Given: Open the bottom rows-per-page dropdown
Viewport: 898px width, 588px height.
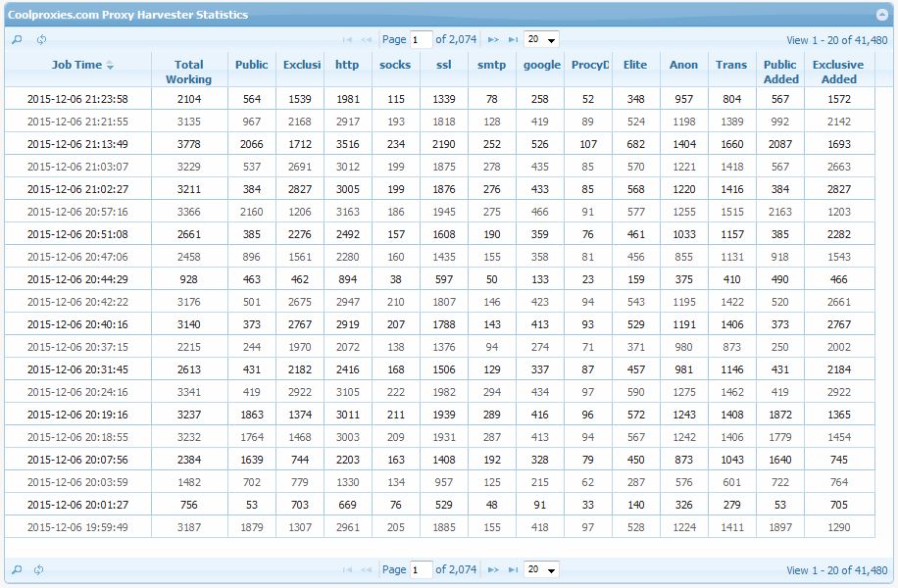Looking at the screenshot, I should [x=541, y=569].
